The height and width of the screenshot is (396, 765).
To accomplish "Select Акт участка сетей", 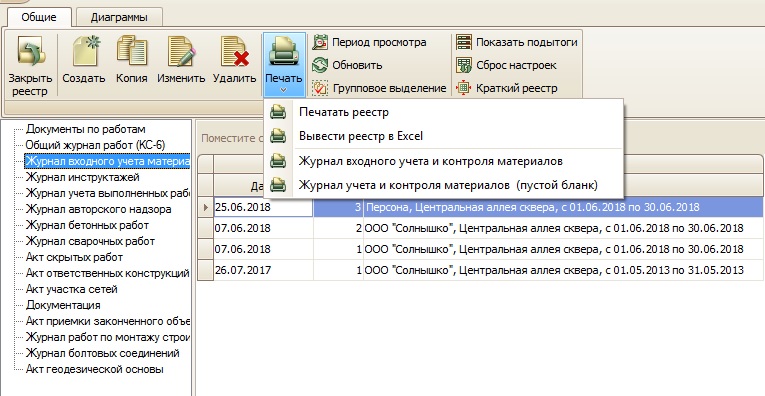I will click(71, 289).
